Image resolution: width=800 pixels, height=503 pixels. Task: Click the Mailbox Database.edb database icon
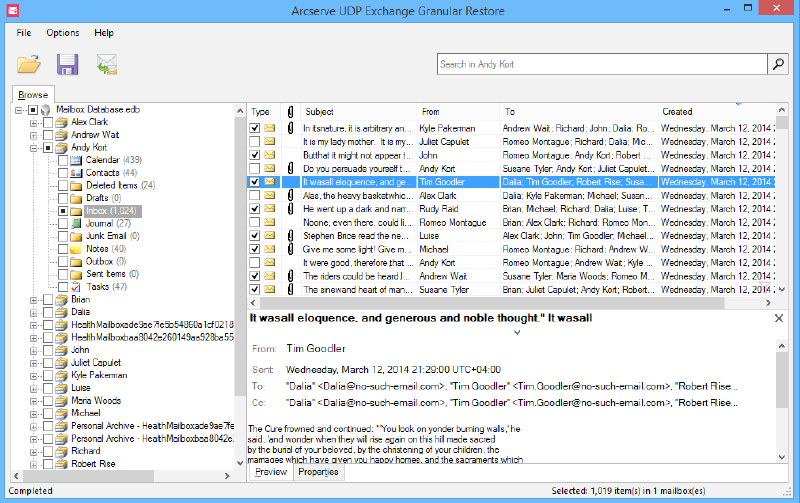click(46, 110)
